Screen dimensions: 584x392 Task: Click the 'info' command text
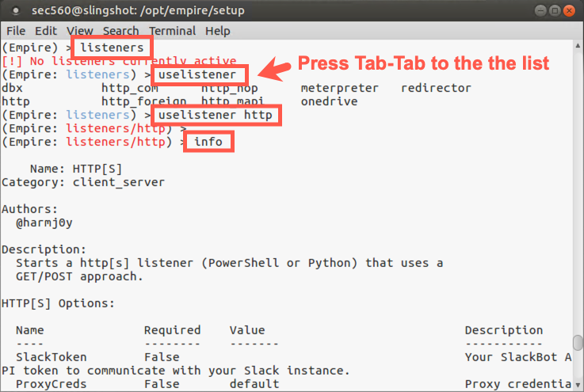click(x=208, y=142)
